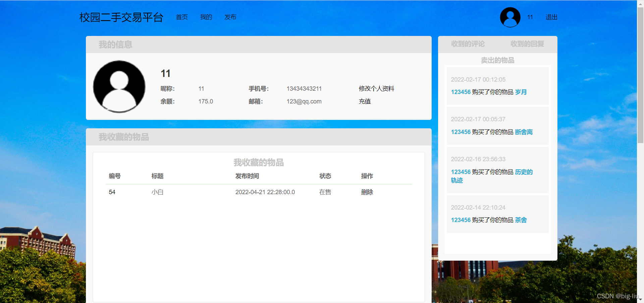Open sold item link 茶舍
Viewport: 644px width, 303px height.
521,220
